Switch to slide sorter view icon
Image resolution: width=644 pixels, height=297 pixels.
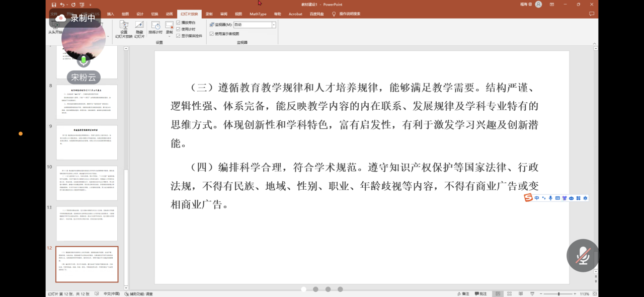[x=509, y=293]
